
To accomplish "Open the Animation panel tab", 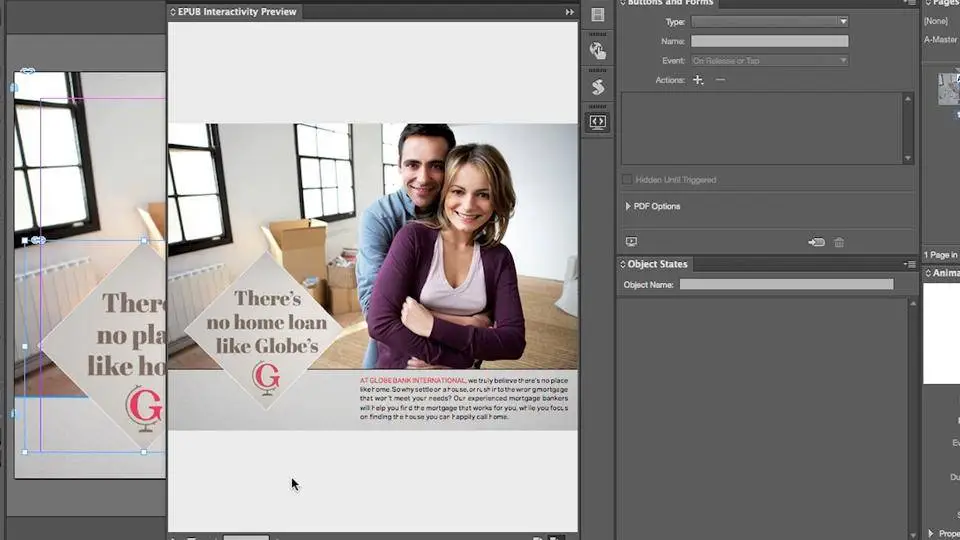I will (x=945, y=272).
